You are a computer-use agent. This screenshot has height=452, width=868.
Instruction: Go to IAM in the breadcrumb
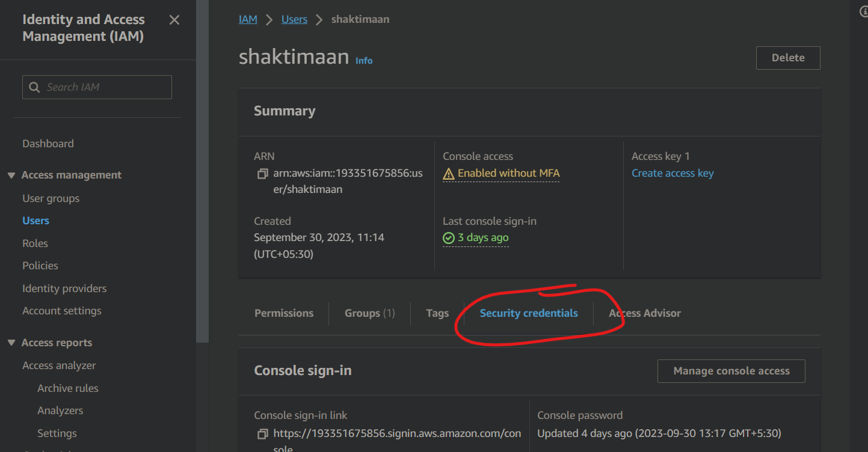click(x=248, y=19)
